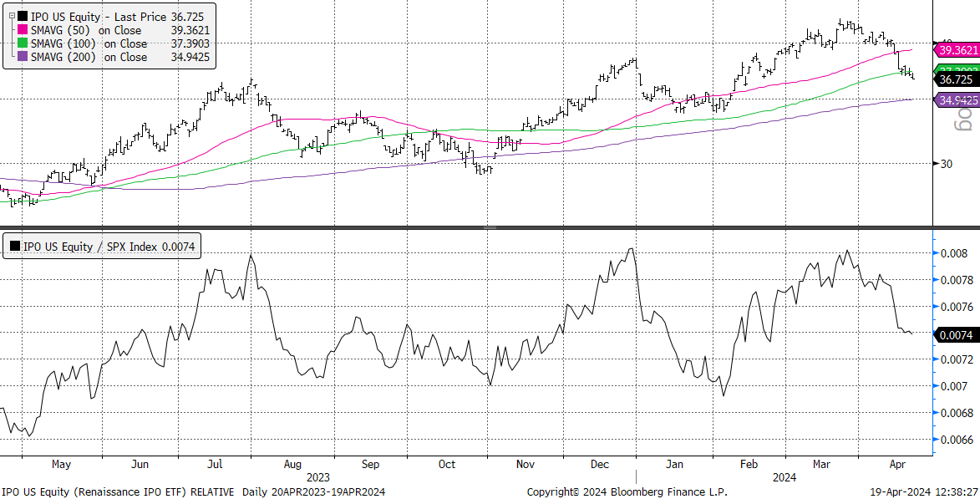Click the panel divider handle between charts
980x499 pixels.
(490, 227)
